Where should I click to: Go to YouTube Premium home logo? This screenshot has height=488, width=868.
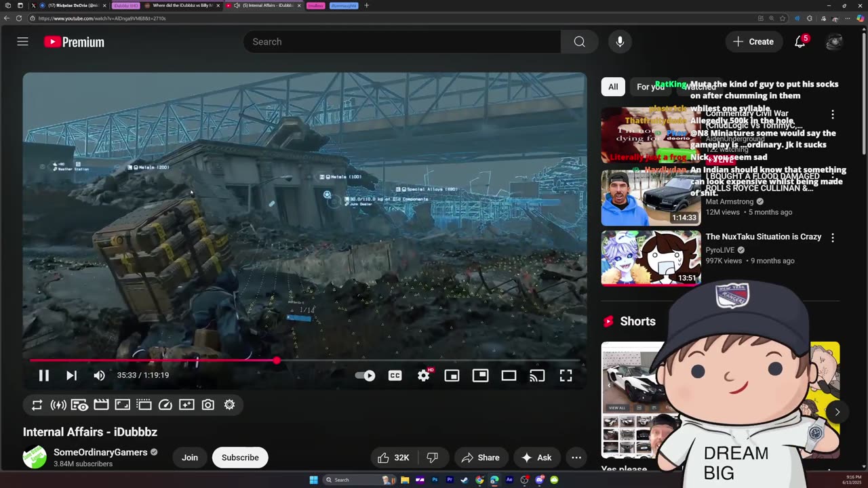[x=74, y=42]
